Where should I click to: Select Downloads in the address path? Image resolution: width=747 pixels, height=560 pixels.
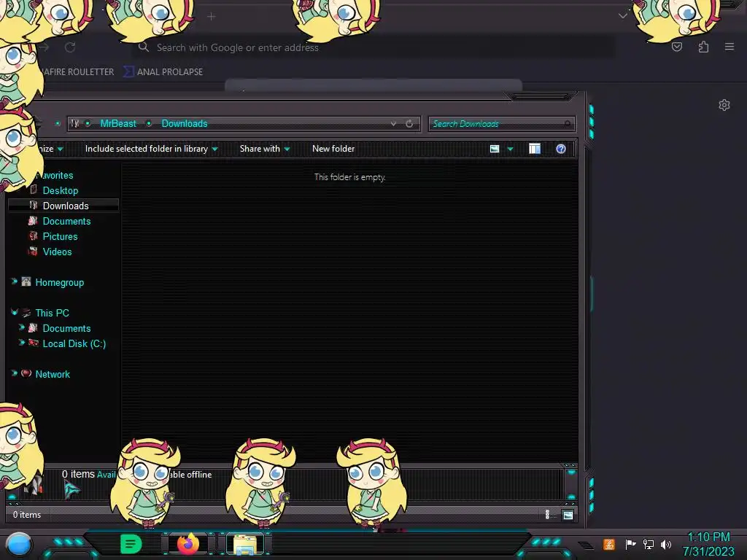coord(185,123)
